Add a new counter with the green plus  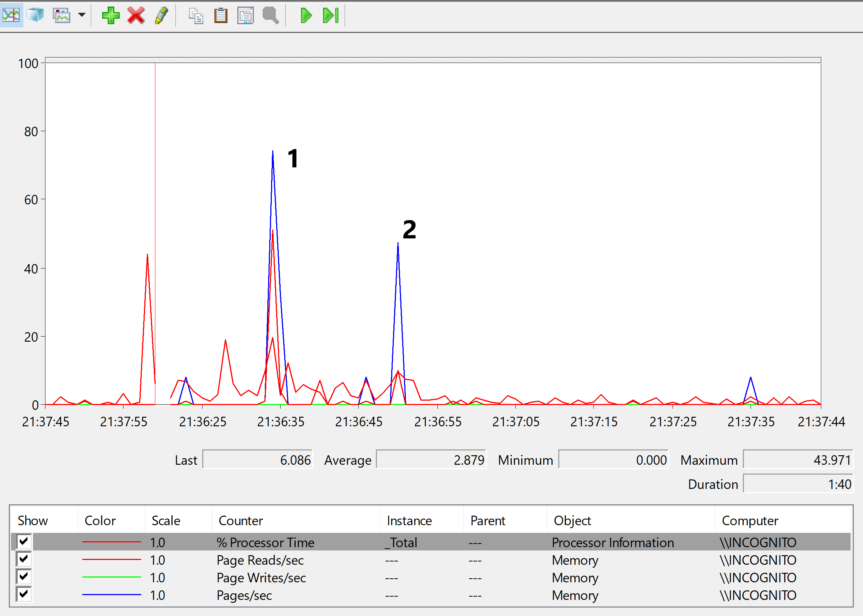click(110, 15)
